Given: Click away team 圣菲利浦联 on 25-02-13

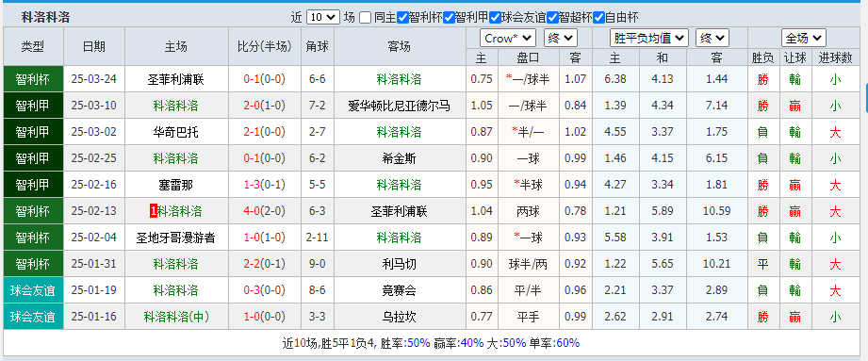Looking at the screenshot, I should 399,211.
